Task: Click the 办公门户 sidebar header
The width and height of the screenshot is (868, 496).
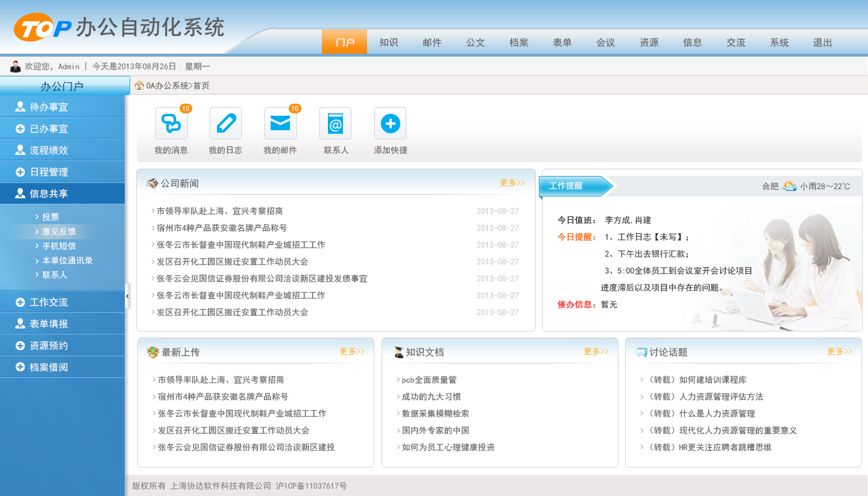Action: 63,86
